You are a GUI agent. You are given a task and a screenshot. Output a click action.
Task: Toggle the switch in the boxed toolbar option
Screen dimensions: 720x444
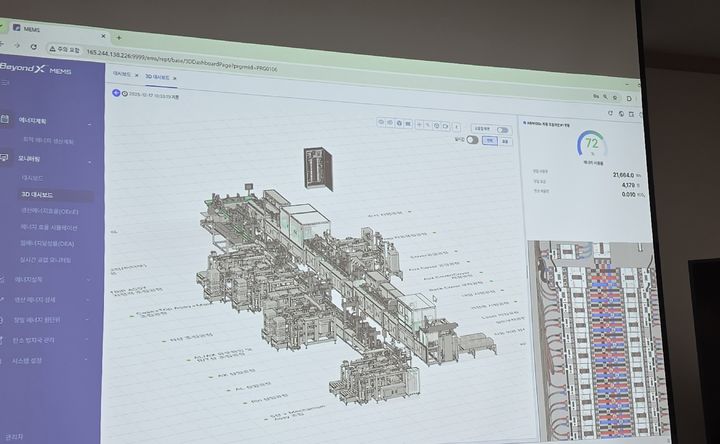click(501, 130)
